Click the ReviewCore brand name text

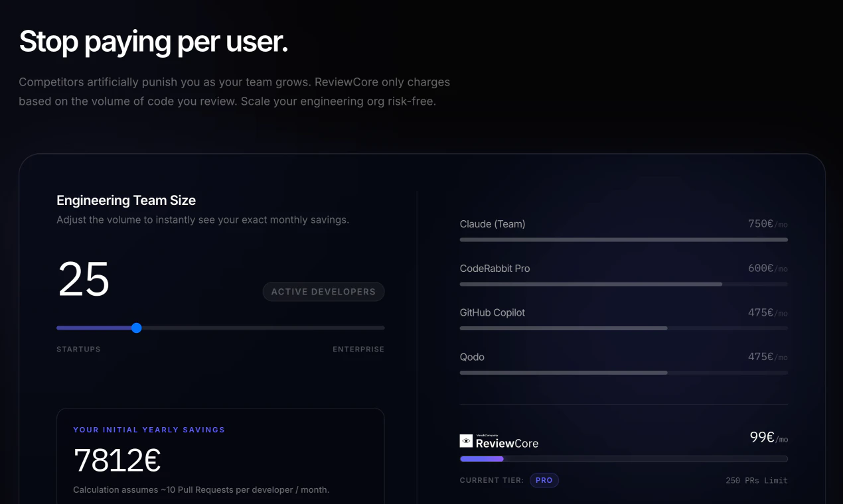[x=507, y=443]
